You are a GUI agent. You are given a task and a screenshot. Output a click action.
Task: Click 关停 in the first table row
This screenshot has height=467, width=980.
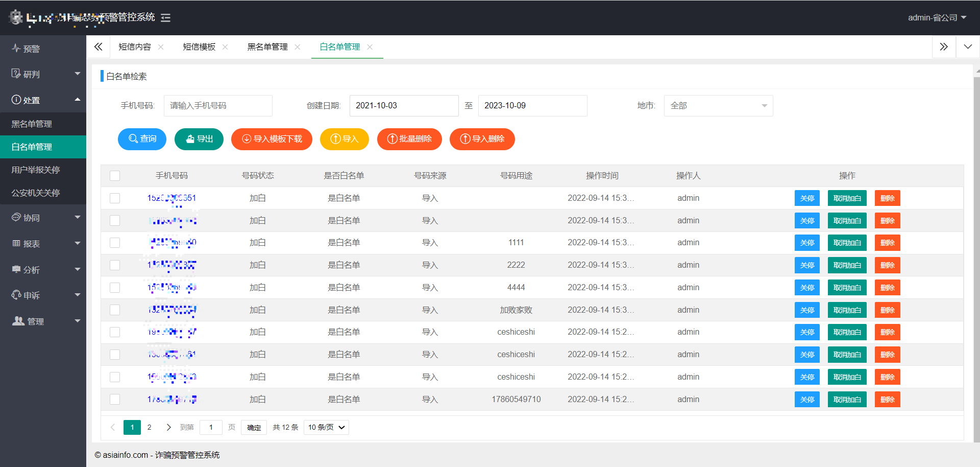807,198
